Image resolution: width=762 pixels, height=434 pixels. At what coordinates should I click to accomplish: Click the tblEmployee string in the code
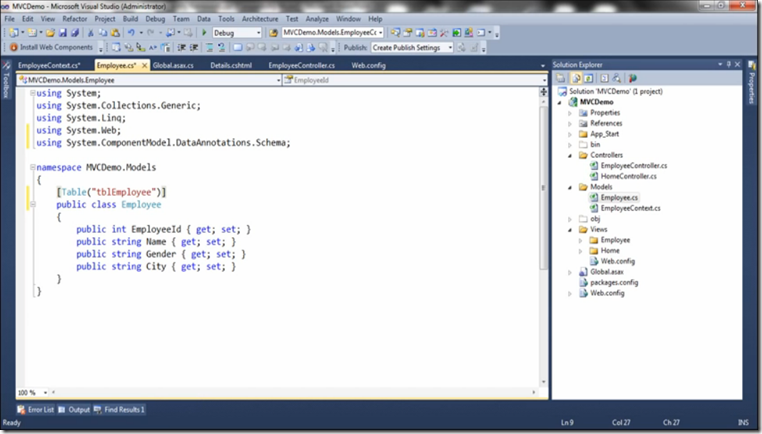tap(124, 192)
